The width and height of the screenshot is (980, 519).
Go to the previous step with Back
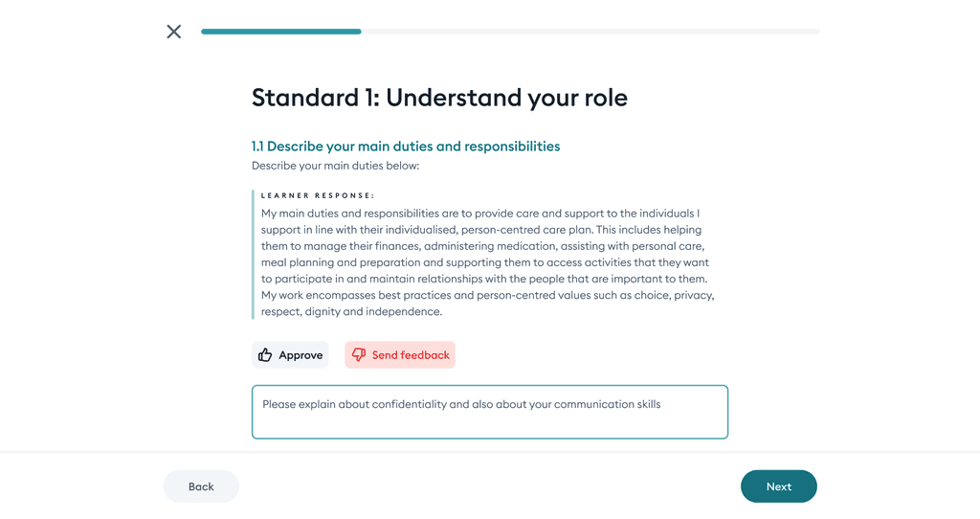coord(201,486)
